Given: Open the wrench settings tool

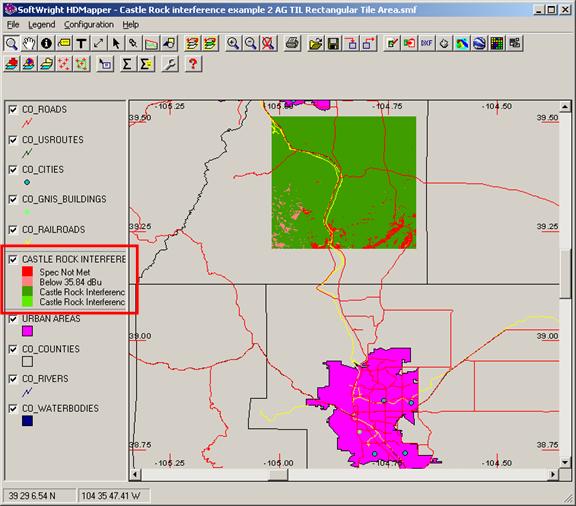Looking at the screenshot, I should (x=170, y=64).
